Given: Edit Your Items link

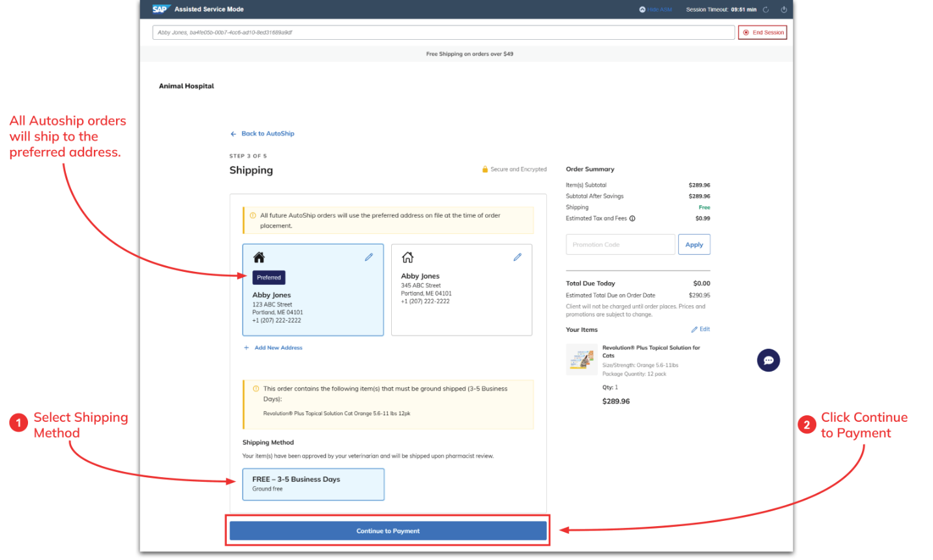Looking at the screenshot, I should pyautogui.click(x=705, y=329).
